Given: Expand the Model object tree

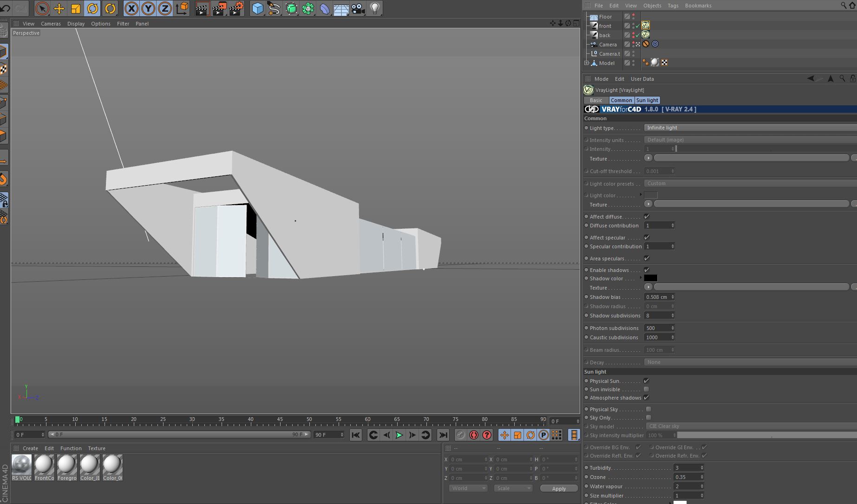Looking at the screenshot, I should pyautogui.click(x=587, y=63).
